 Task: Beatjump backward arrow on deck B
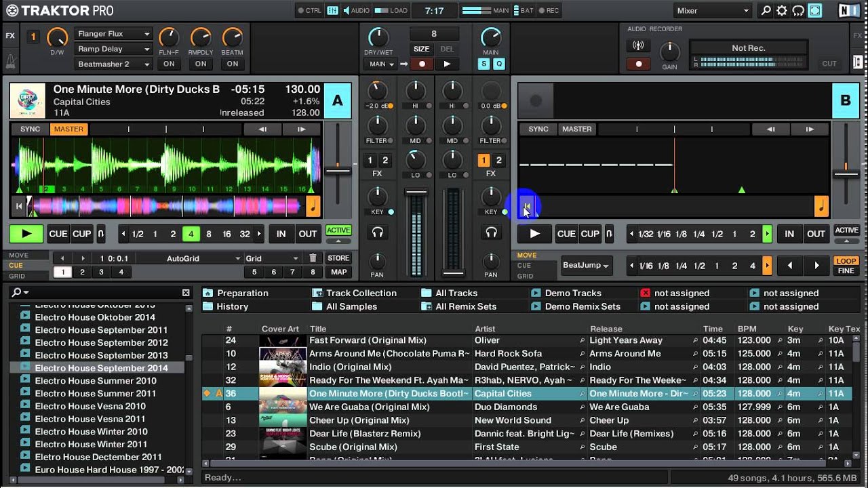tap(789, 266)
